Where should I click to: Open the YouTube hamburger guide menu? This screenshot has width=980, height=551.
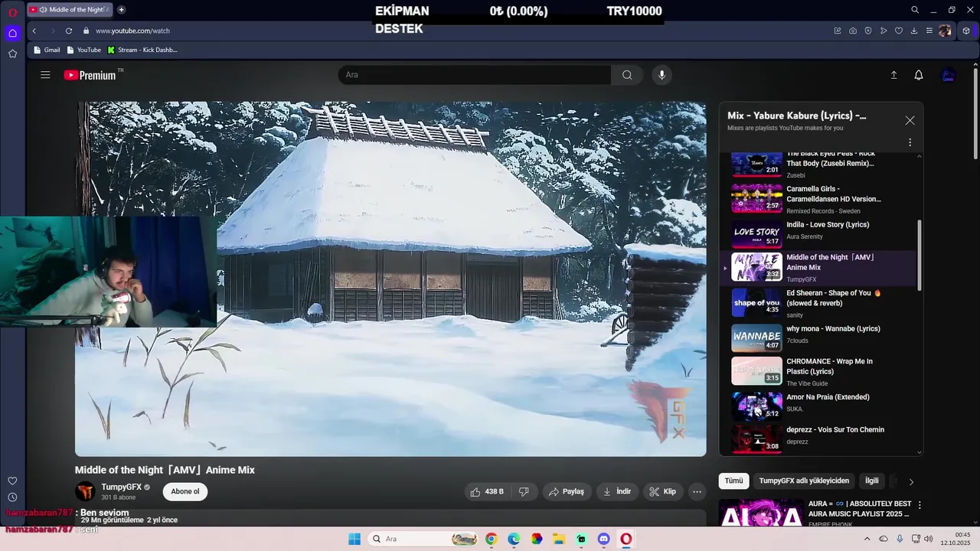coord(45,75)
